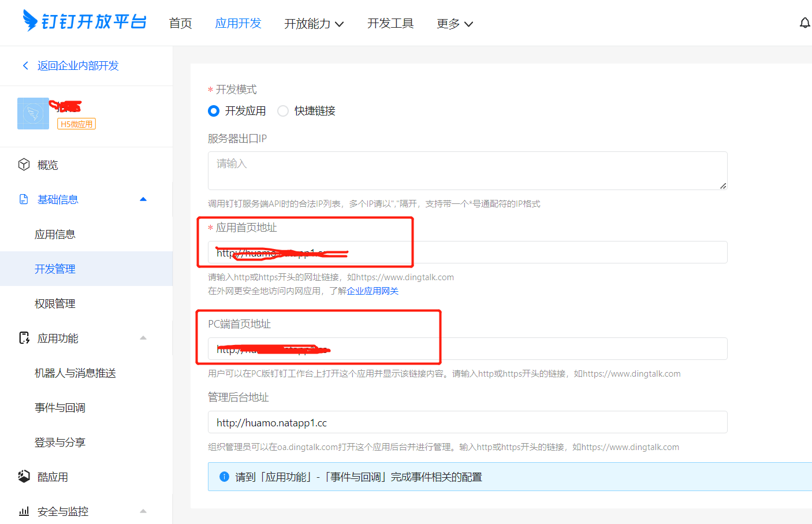Click the resize handle of the IP text area

point(723,185)
